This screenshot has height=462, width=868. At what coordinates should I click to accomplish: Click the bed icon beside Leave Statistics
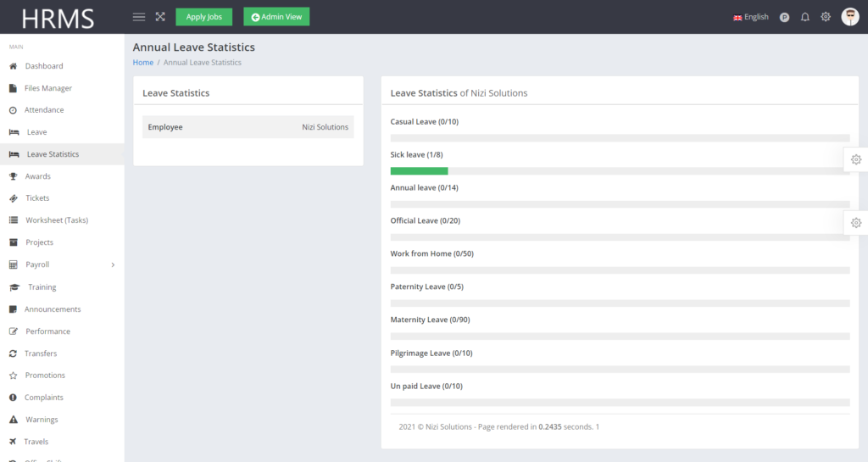14,154
